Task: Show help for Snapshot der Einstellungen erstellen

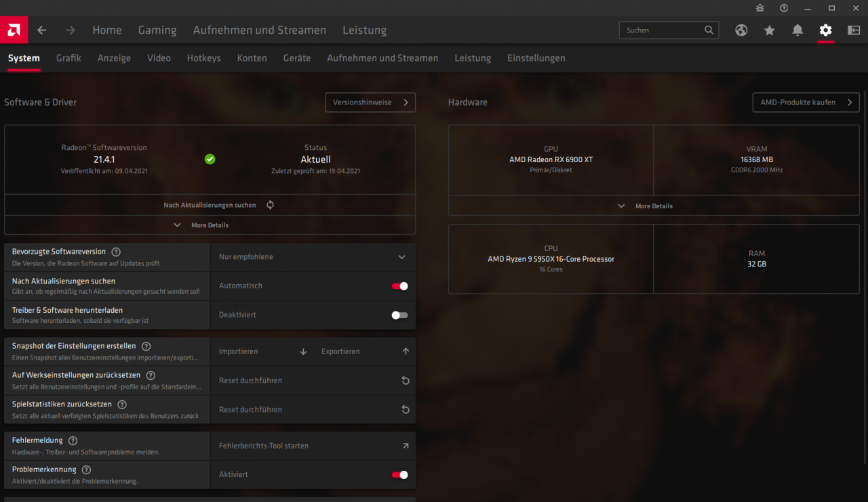Action: click(x=146, y=346)
